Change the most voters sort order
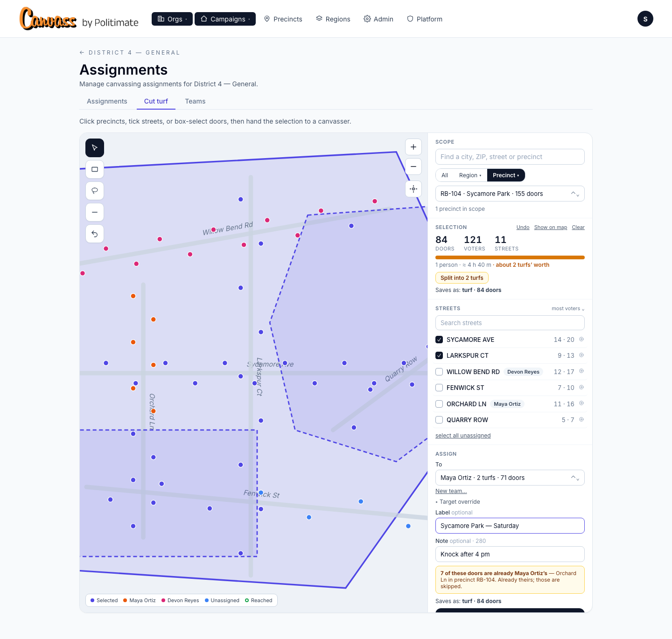 (568, 309)
